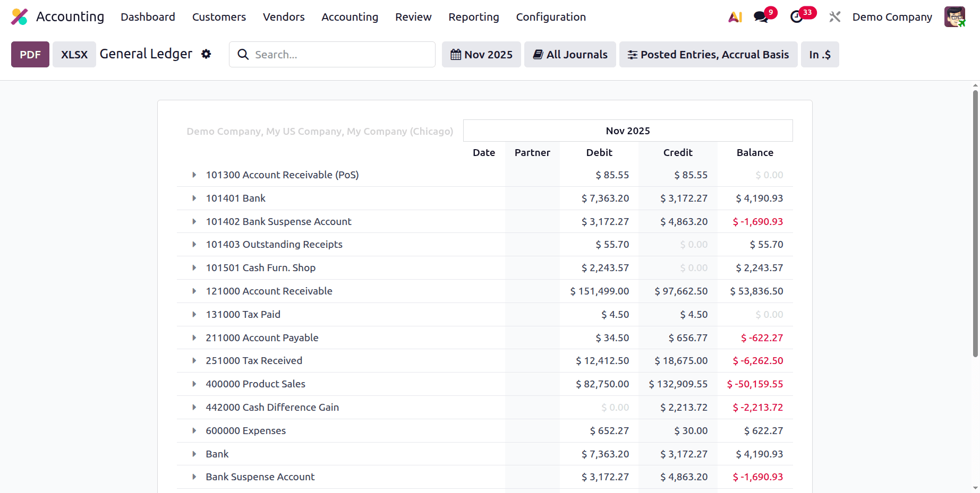This screenshot has height=493, width=980.
Task: Open the Configuration menu
Action: coord(551,17)
